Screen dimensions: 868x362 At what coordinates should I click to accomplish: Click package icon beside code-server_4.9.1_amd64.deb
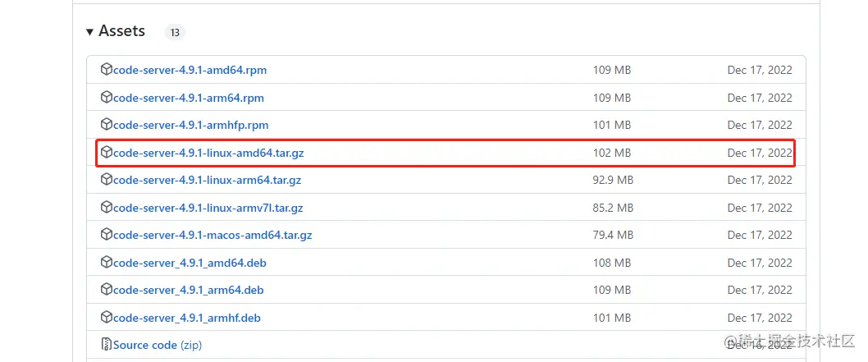point(107,263)
